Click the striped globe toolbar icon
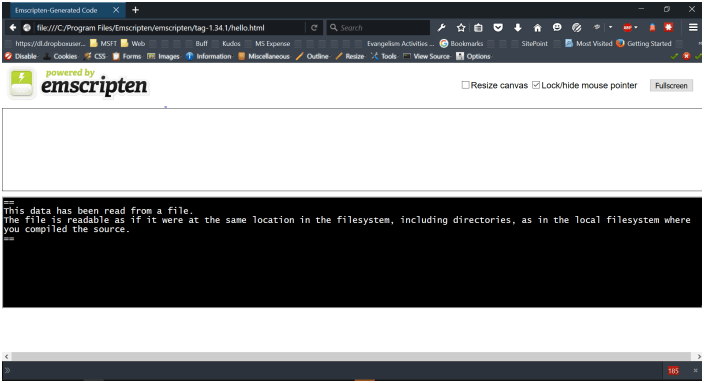 coord(576,28)
